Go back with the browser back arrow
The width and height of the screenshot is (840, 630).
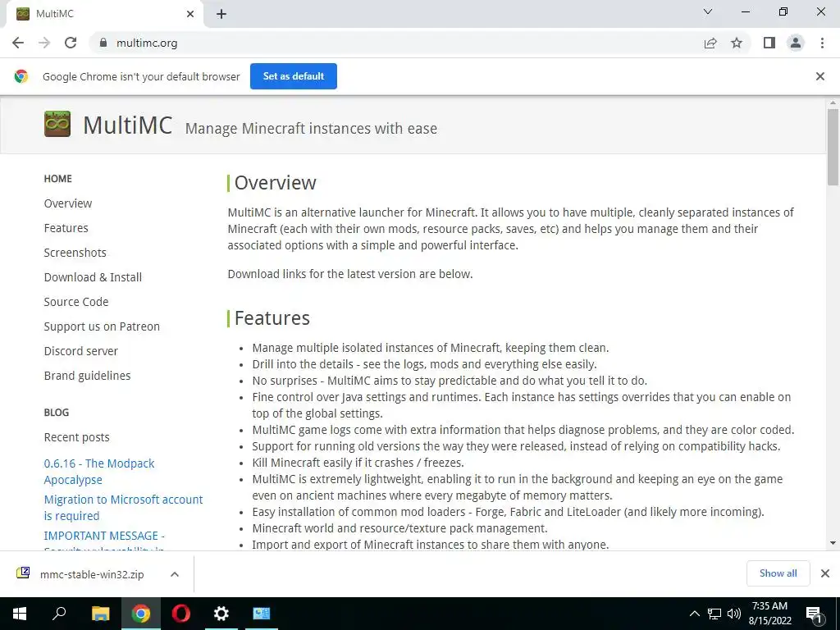point(18,43)
